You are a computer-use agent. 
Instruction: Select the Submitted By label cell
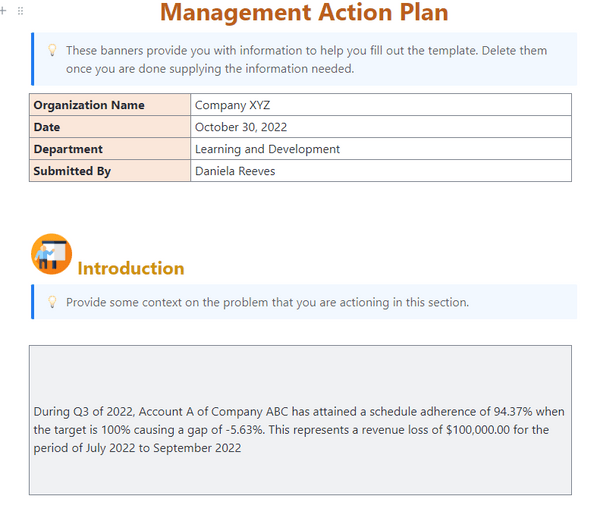pyautogui.click(x=110, y=171)
